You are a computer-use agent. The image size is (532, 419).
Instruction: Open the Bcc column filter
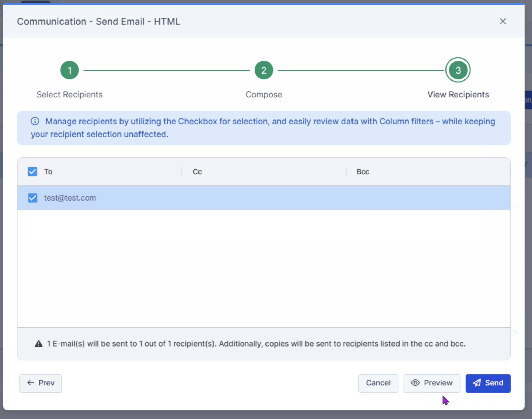pyautogui.click(x=362, y=171)
